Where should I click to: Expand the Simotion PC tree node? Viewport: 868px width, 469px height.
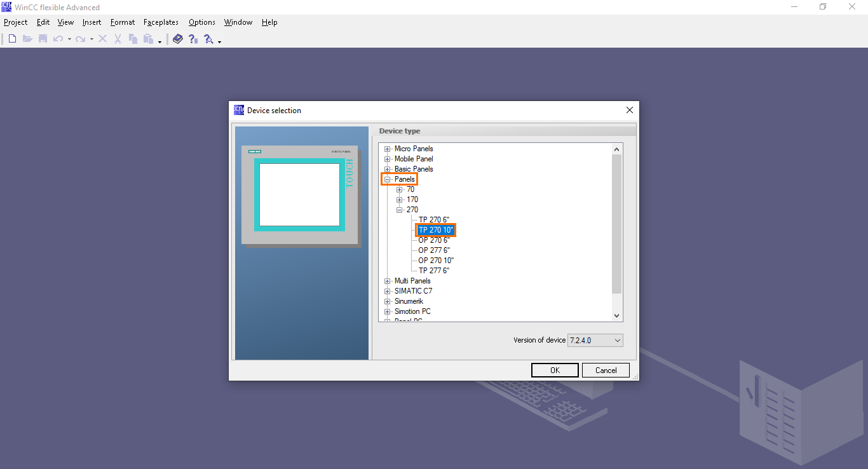coord(388,311)
